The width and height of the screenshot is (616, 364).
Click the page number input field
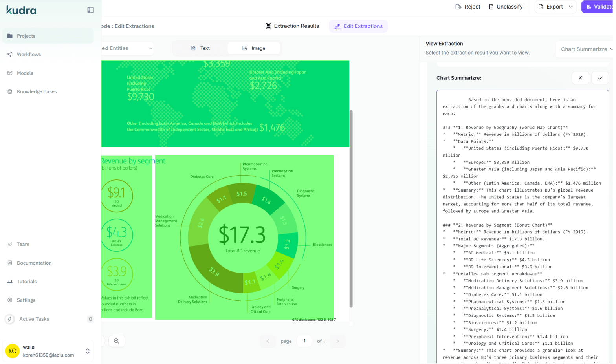click(304, 341)
